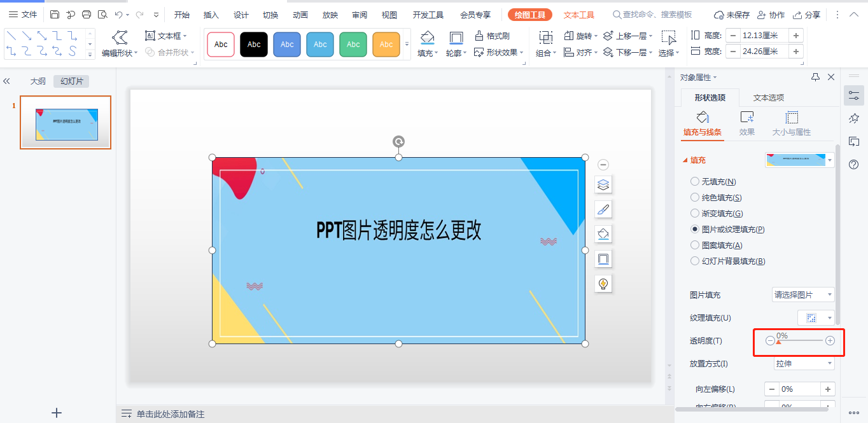Open the 放置方式 dropdown showing 拉伸

tap(804, 363)
